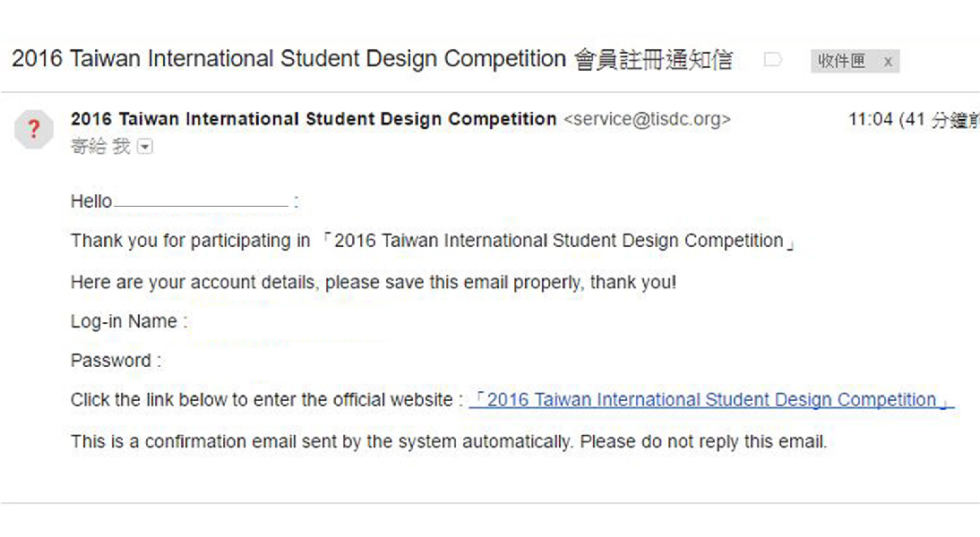980x537 pixels.
Task: Click sender address service@tisdc.org
Action: (x=646, y=119)
